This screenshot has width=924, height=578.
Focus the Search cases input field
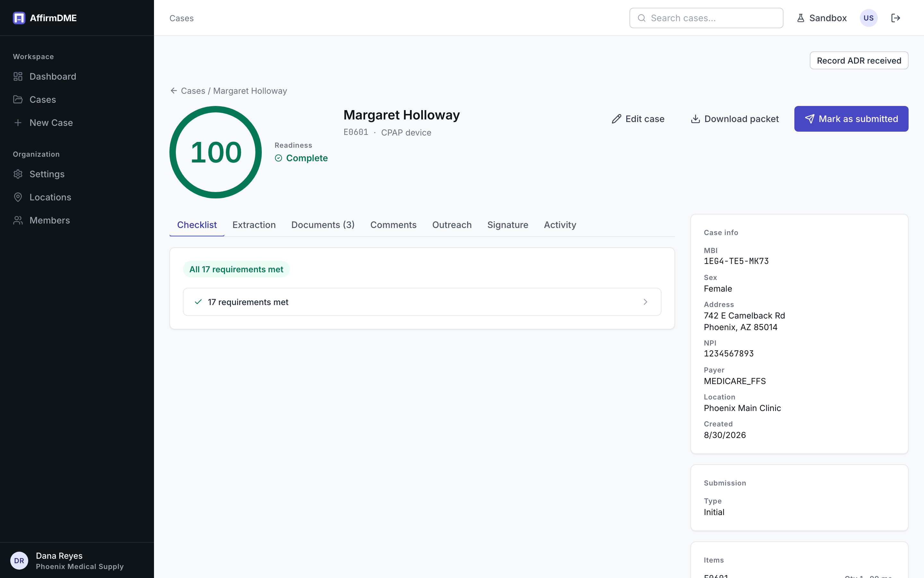click(x=706, y=18)
